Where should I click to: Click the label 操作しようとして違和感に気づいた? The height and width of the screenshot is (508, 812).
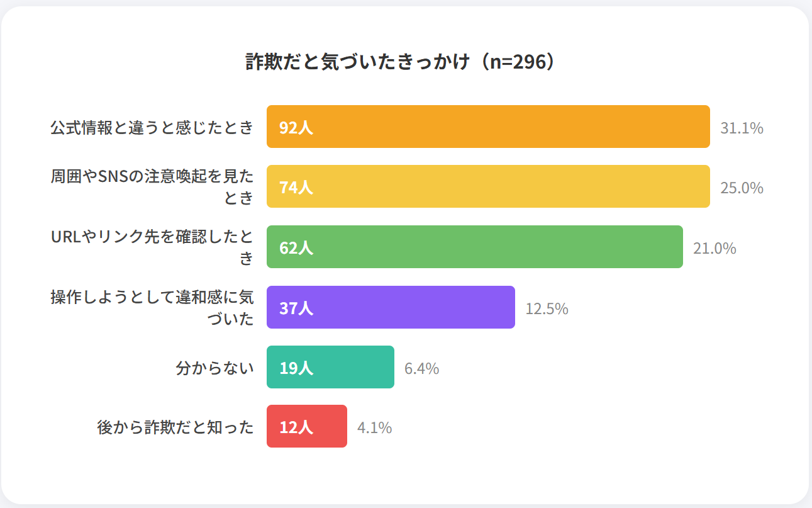(x=152, y=307)
